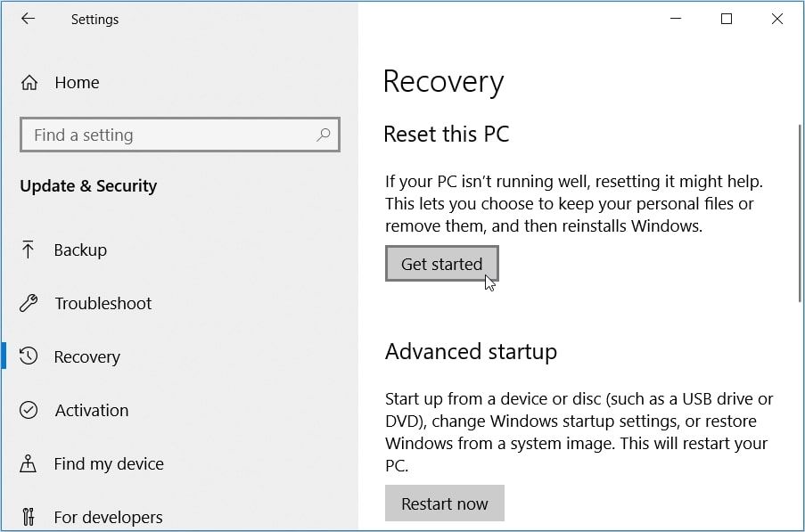
Task: Click the Troubleshoot wrench icon
Action: click(x=28, y=303)
